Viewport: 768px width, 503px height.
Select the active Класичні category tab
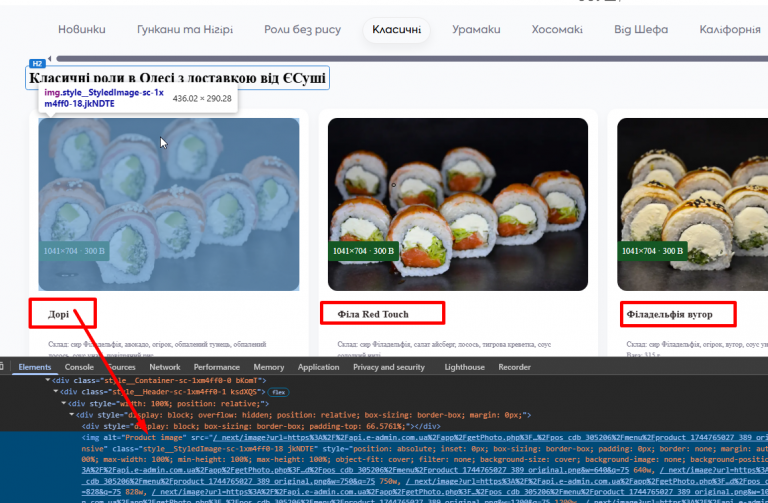(x=396, y=30)
